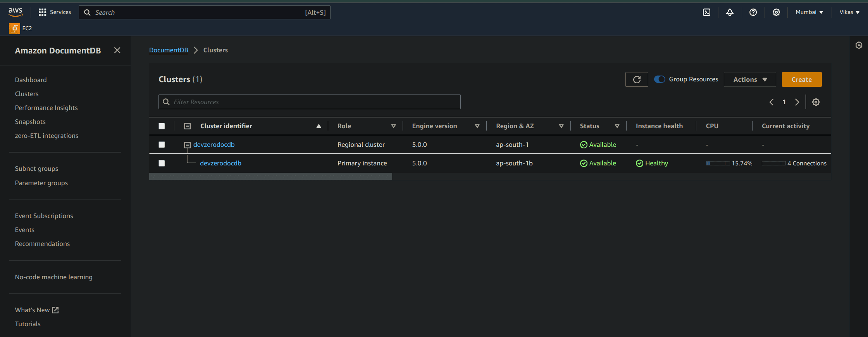Viewport: 868px width, 337px height.
Task: Click the Current activity column header
Action: click(x=785, y=126)
